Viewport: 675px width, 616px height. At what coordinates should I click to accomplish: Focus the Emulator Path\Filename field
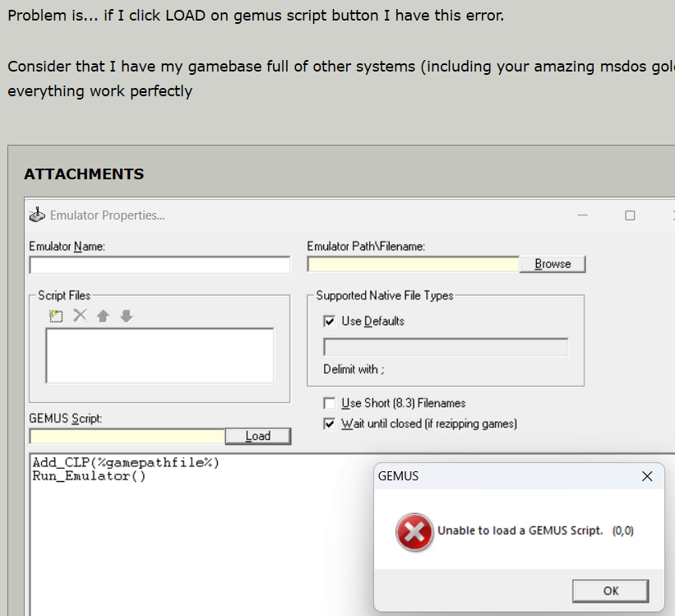414,264
